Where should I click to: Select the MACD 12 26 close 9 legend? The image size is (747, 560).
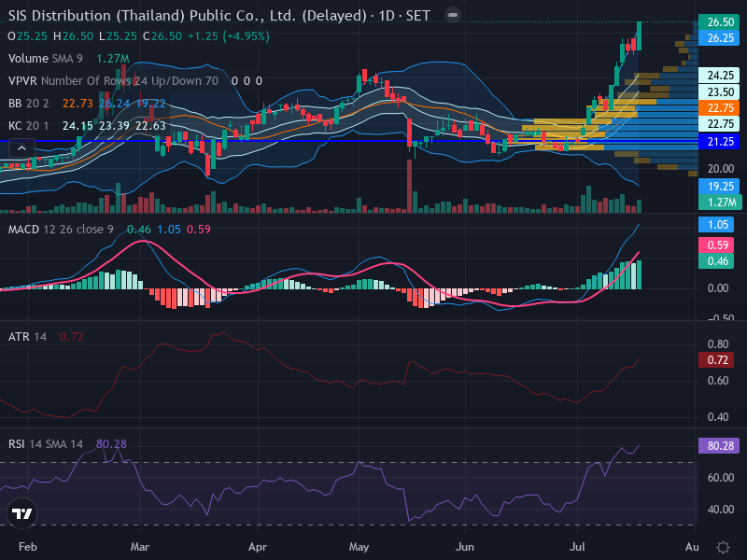pos(61,230)
